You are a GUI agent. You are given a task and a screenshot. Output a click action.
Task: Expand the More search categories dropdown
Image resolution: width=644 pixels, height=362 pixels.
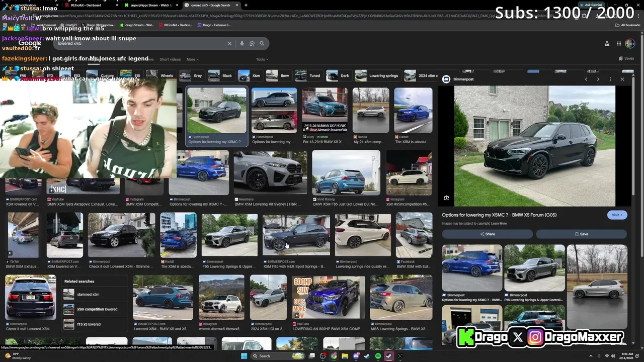click(x=192, y=59)
